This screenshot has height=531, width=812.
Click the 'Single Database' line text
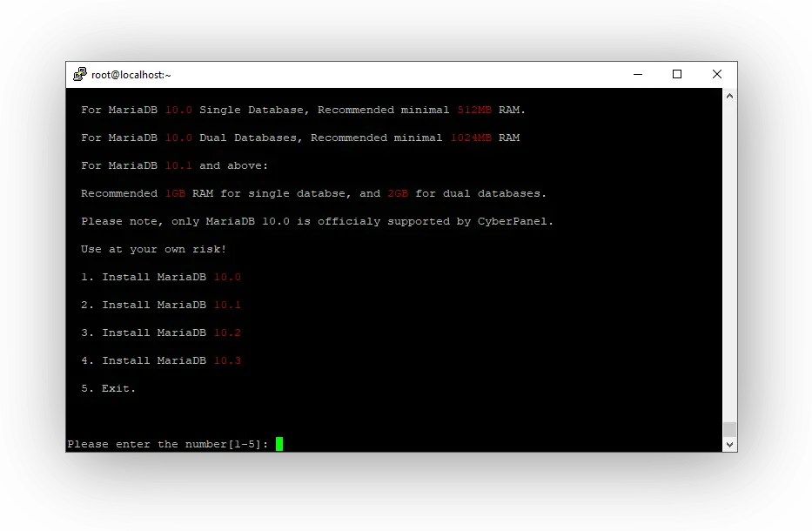[x=304, y=110]
